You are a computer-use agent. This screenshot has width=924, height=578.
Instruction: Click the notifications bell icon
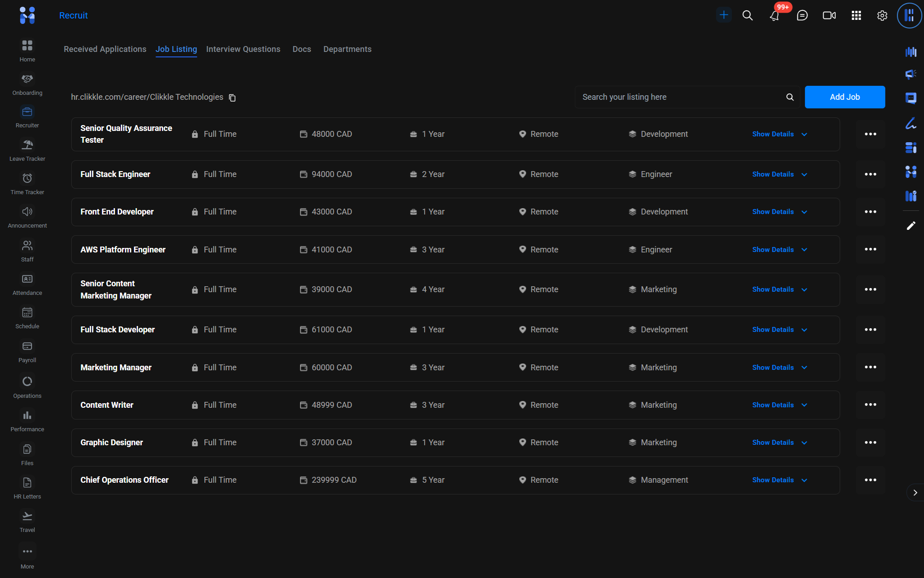[x=774, y=16]
